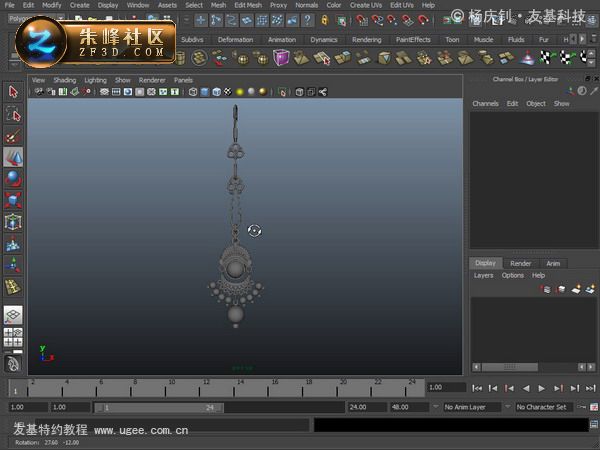Play the animation forwards
The width and height of the screenshot is (600, 450).
[x=541, y=388]
